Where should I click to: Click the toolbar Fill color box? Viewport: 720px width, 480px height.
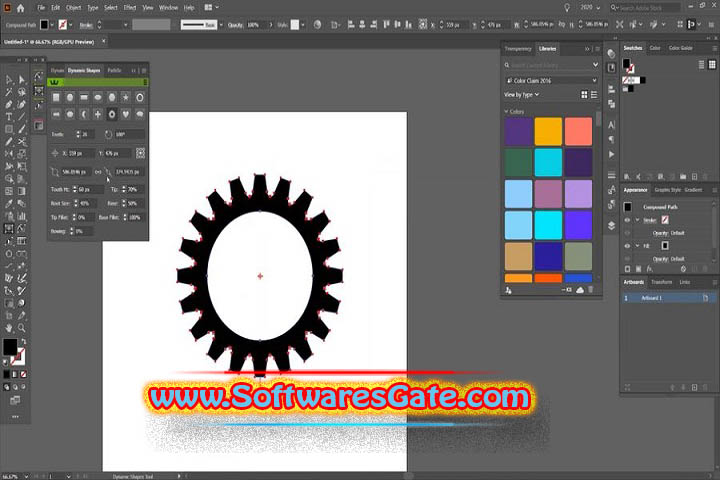click(10, 347)
